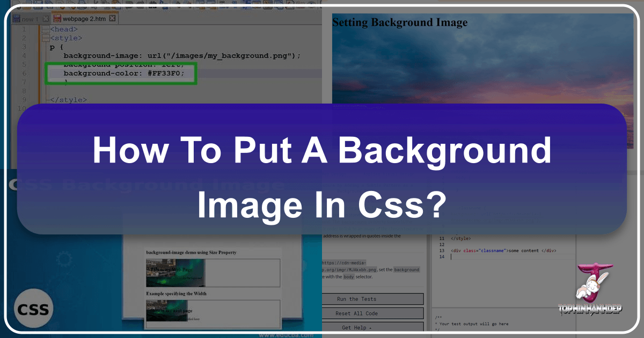Click the background-color #FF33F0 line

(123, 74)
